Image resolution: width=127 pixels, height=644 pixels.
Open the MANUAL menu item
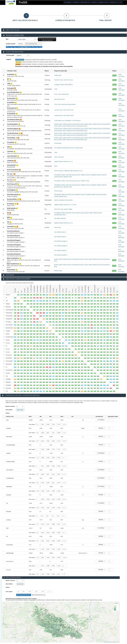[x=94, y=2]
